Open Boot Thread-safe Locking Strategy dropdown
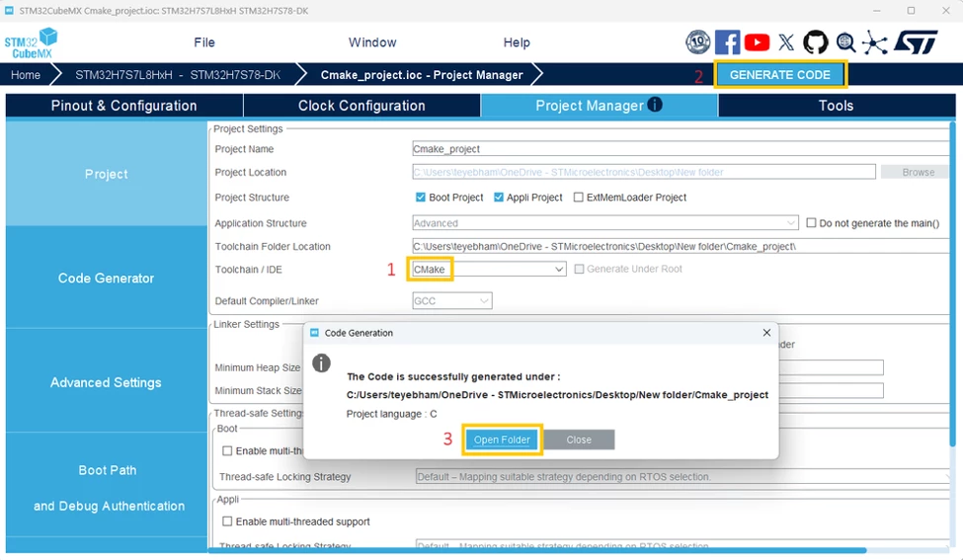Screen dimensions: 963x560 [x=682, y=476]
